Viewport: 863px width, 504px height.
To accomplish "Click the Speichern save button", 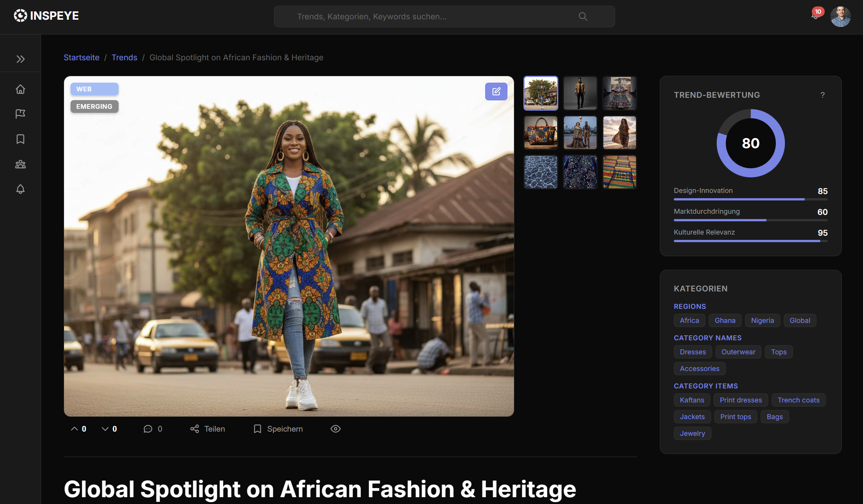I will (278, 429).
